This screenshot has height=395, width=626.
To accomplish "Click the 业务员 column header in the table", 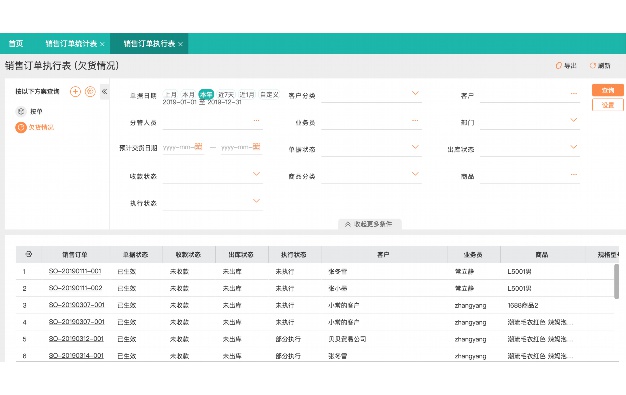I will [473, 254].
